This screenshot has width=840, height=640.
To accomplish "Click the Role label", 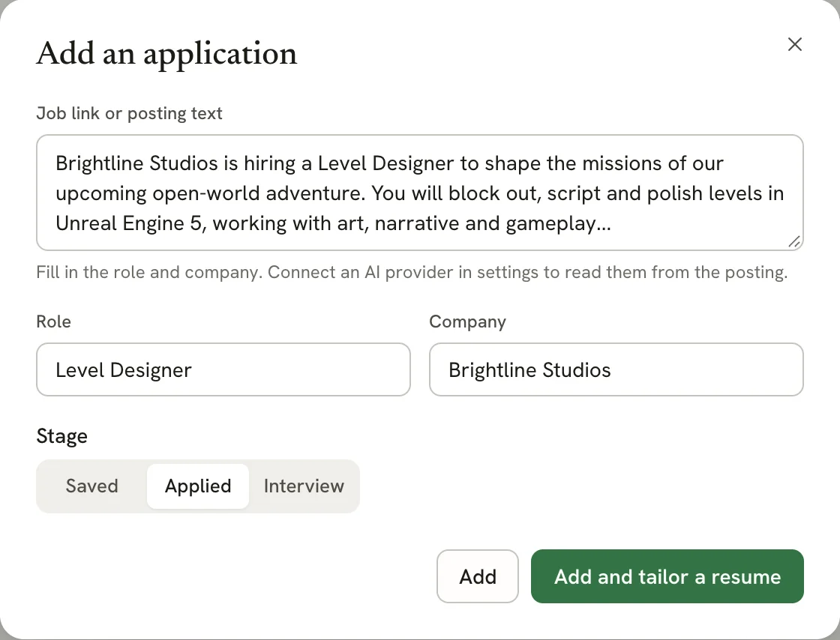I will point(53,321).
